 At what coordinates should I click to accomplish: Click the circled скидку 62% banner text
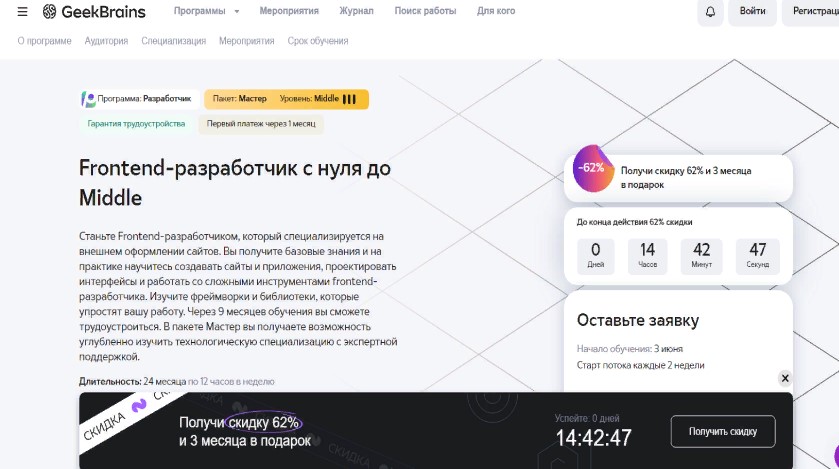tap(263, 422)
